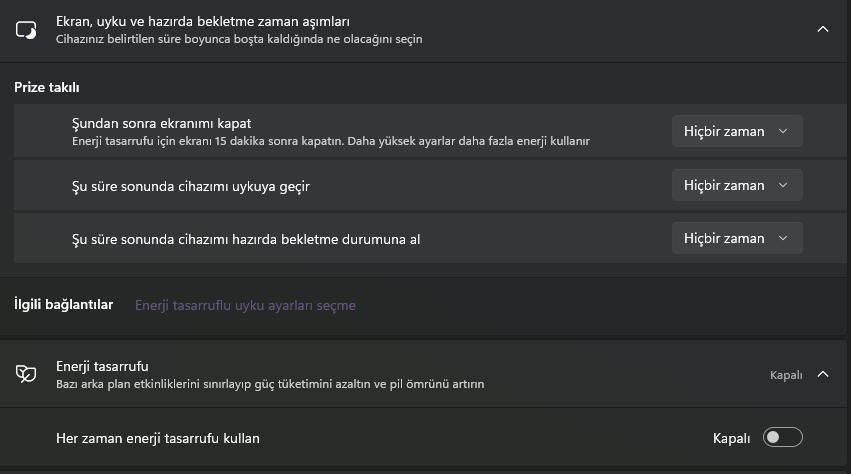Enable Her zaman enerji tasarrufu kullan switch
The image size is (851, 474).
point(783,438)
